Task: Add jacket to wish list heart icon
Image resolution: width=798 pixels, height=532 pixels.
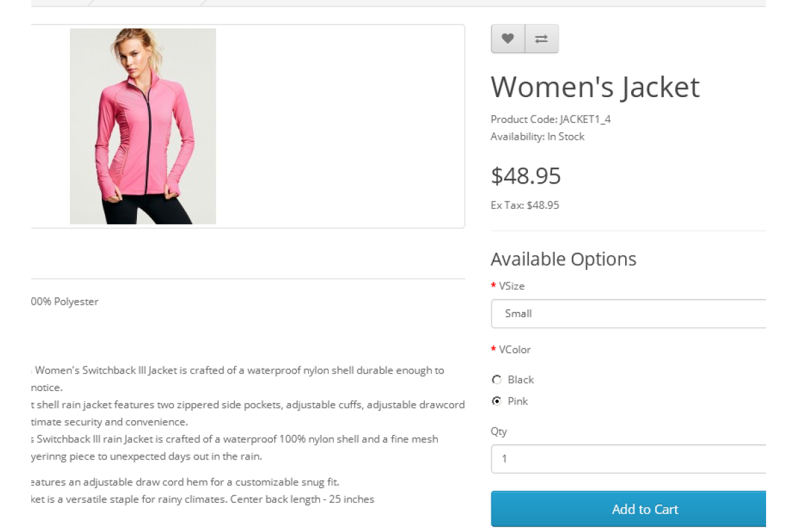Action: tap(507, 39)
